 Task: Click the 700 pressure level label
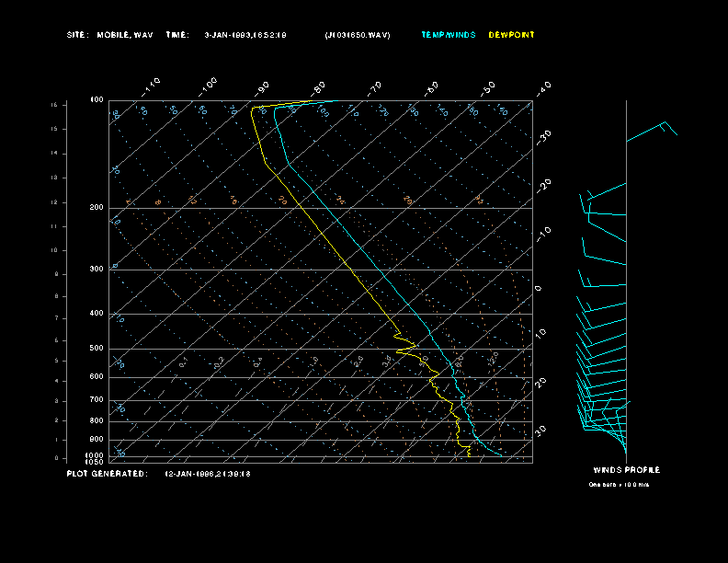point(97,400)
